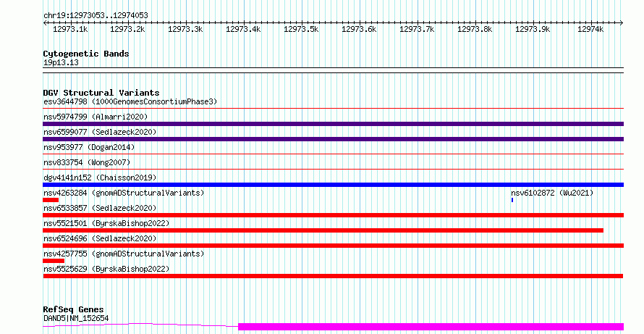Open nsv833754 (Wong2007) variant

[x=87, y=162]
